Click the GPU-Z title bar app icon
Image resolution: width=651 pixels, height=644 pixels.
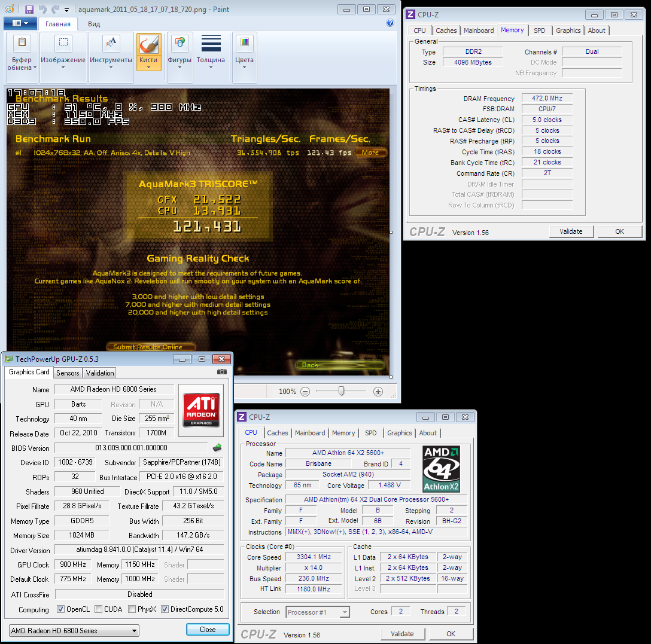[x=9, y=359]
